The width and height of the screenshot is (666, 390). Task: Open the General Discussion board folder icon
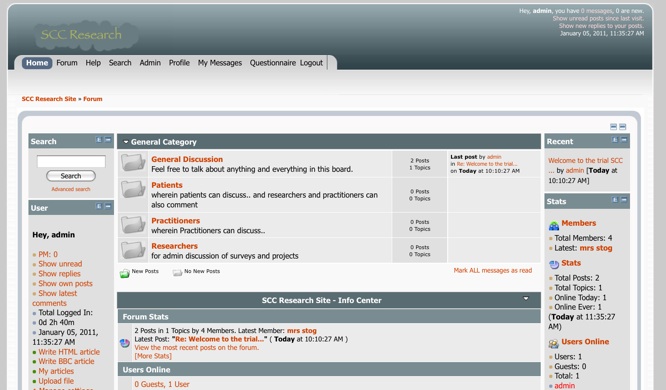(133, 163)
